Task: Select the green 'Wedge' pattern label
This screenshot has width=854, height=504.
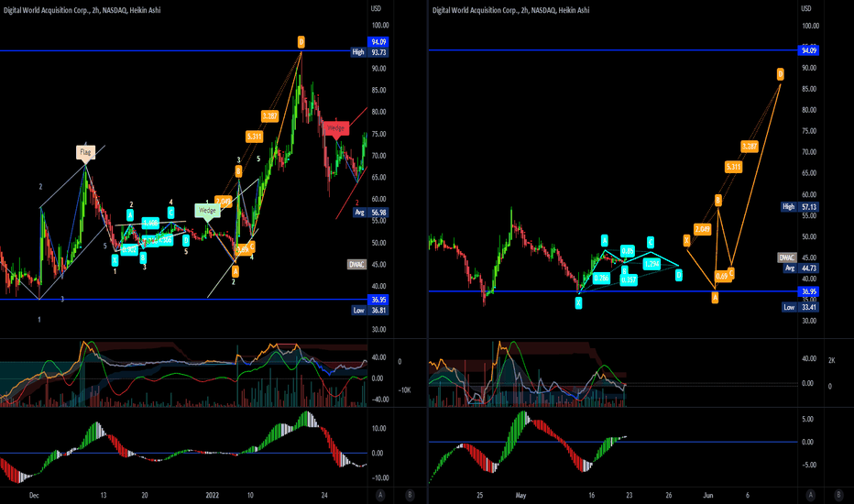Action: pos(207,211)
